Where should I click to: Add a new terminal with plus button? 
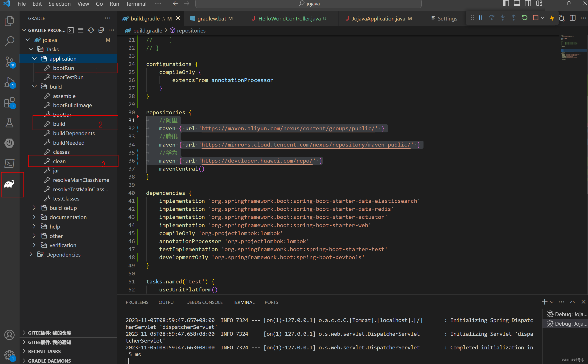(544, 302)
